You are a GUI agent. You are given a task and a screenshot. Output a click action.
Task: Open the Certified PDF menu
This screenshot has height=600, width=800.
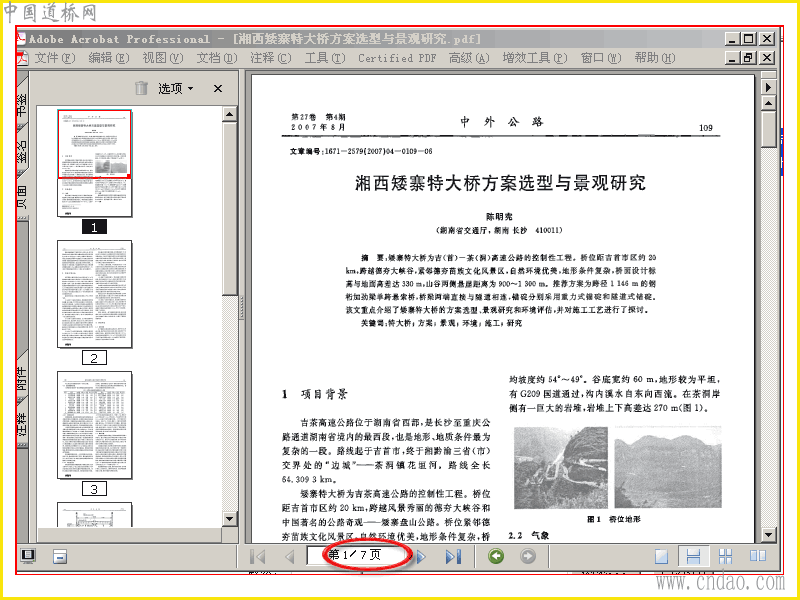click(397, 58)
